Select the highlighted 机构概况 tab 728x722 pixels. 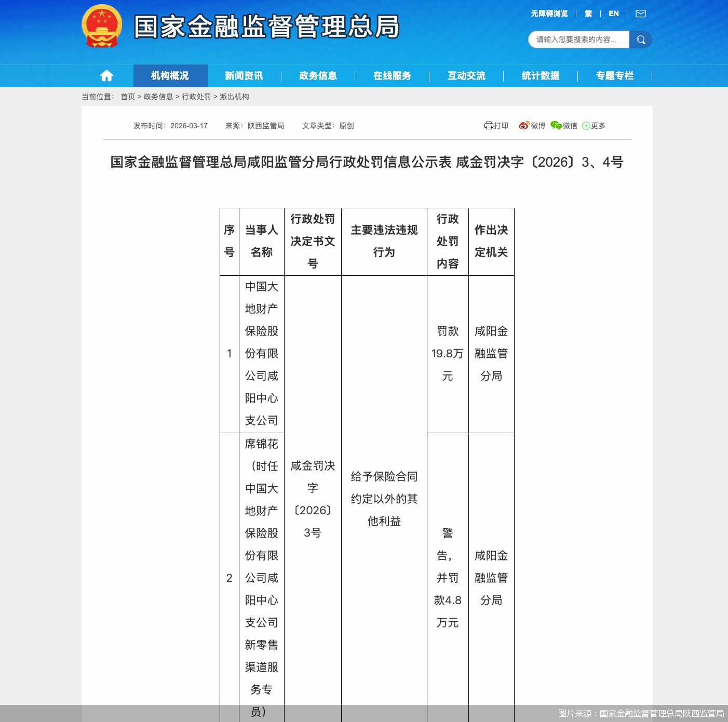(x=170, y=75)
